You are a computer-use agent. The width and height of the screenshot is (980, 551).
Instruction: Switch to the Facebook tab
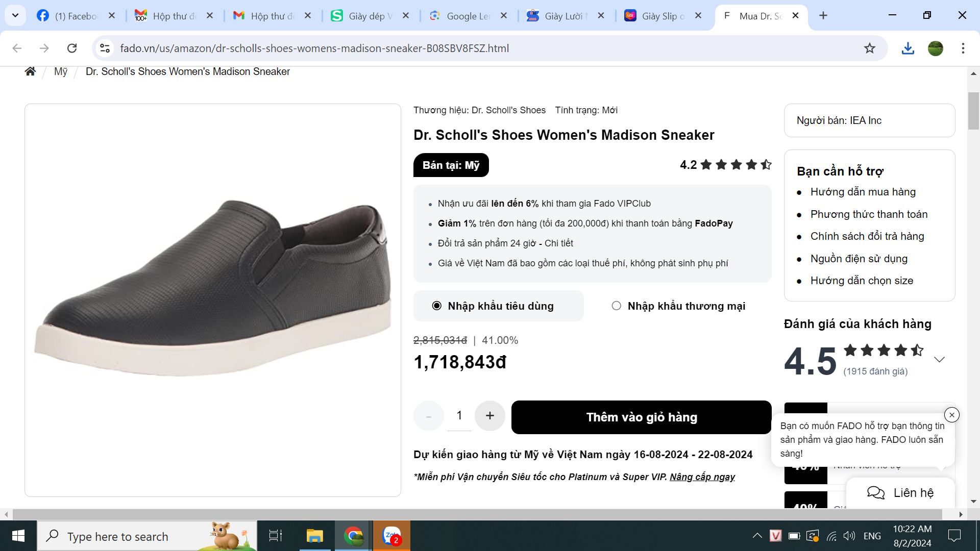(x=71, y=16)
